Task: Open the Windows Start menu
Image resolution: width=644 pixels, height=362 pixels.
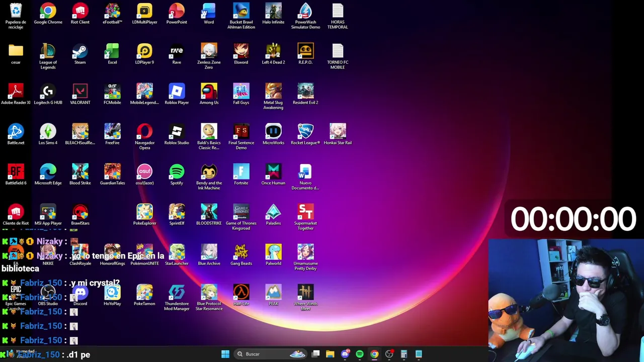Action: [225, 354]
